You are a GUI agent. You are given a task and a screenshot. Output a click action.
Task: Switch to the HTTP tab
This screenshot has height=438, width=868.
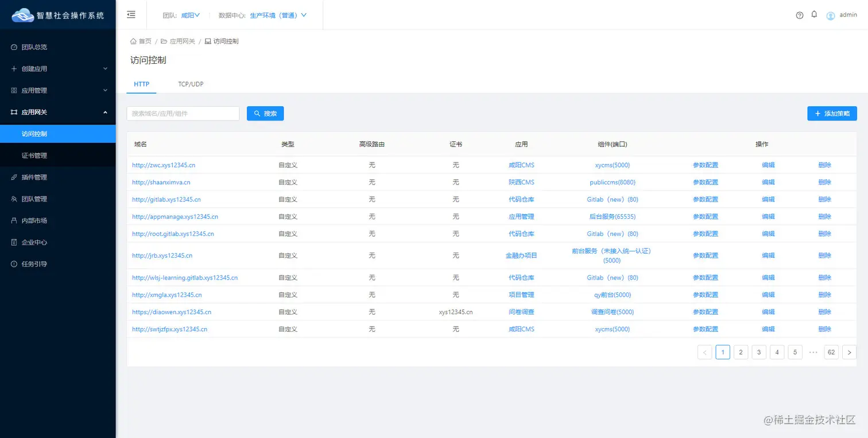tap(141, 84)
